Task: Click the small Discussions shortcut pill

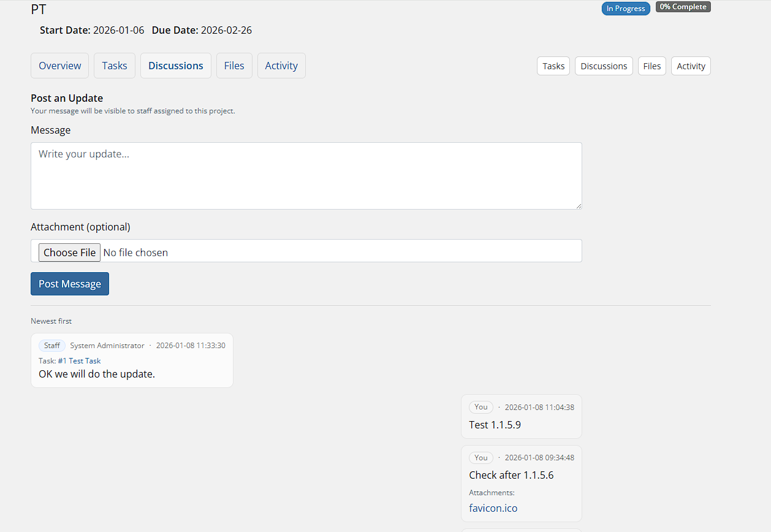Action: [x=604, y=66]
